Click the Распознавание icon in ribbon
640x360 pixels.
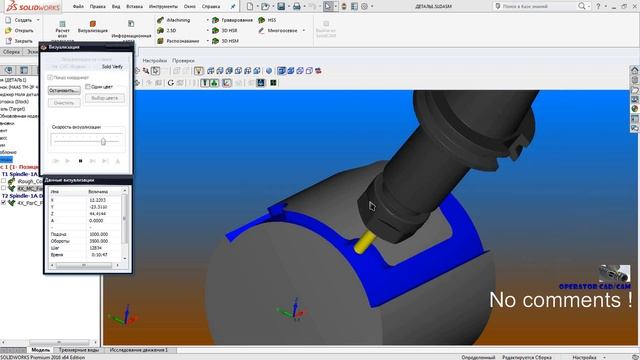(x=160, y=41)
